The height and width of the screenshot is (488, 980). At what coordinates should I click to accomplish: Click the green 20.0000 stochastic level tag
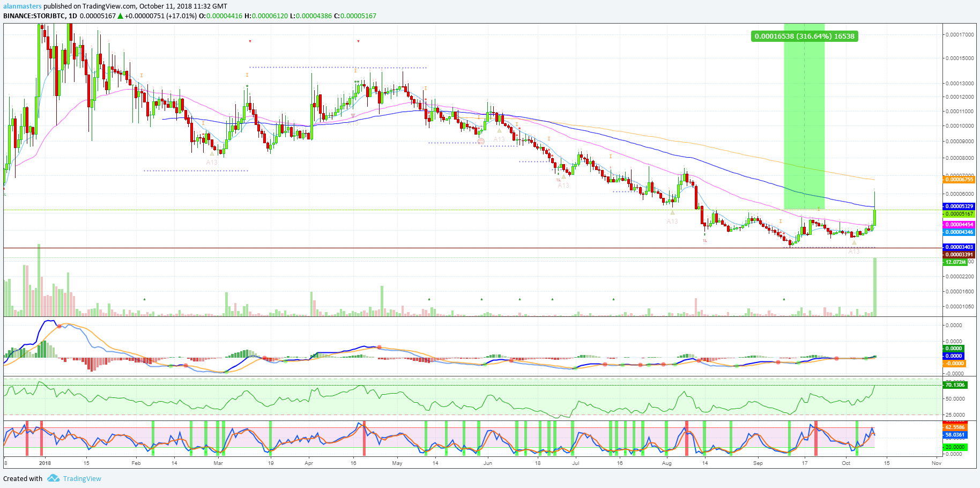(955, 447)
